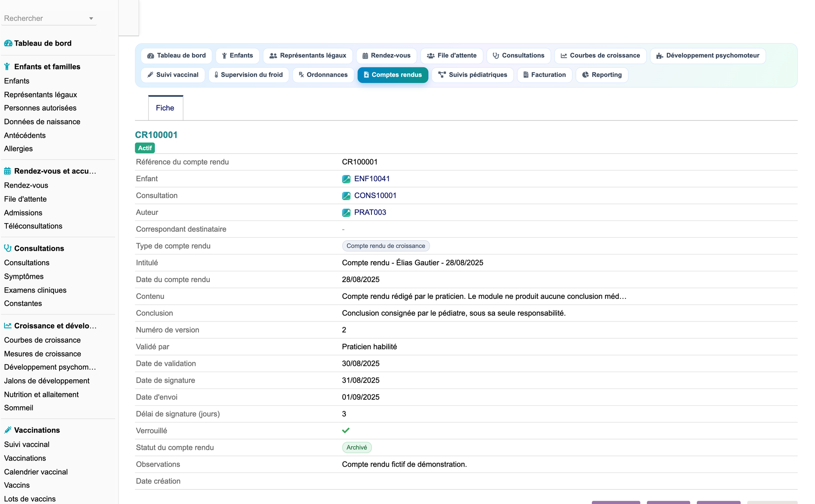
Task: Open the CONS10001 record icon
Action: click(x=346, y=196)
